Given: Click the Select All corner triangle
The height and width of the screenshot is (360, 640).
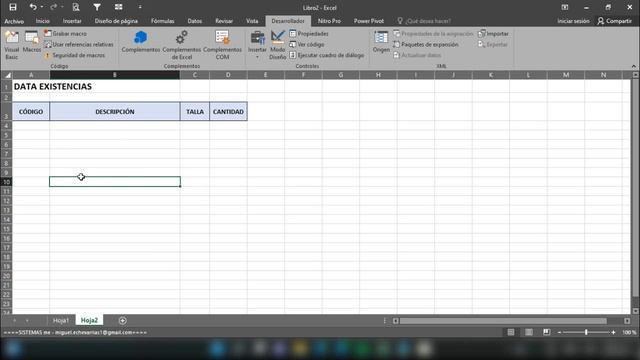Looking at the screenshot, I should (7, 75).
